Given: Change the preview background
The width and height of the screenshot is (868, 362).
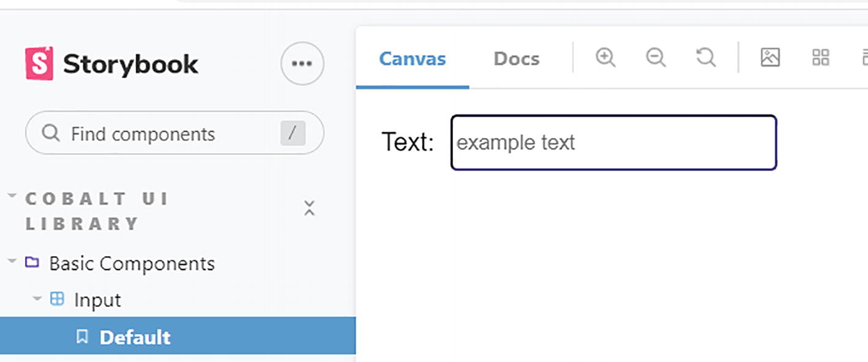Looking at the screenshot, I should click(x=770, y=58).
